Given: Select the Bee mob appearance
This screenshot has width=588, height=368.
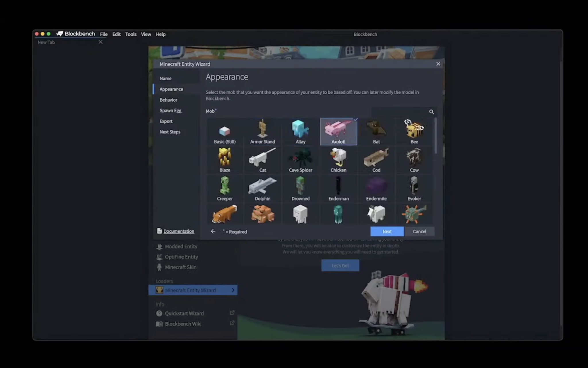Looking at the screenshot, I should click(414, 132).
